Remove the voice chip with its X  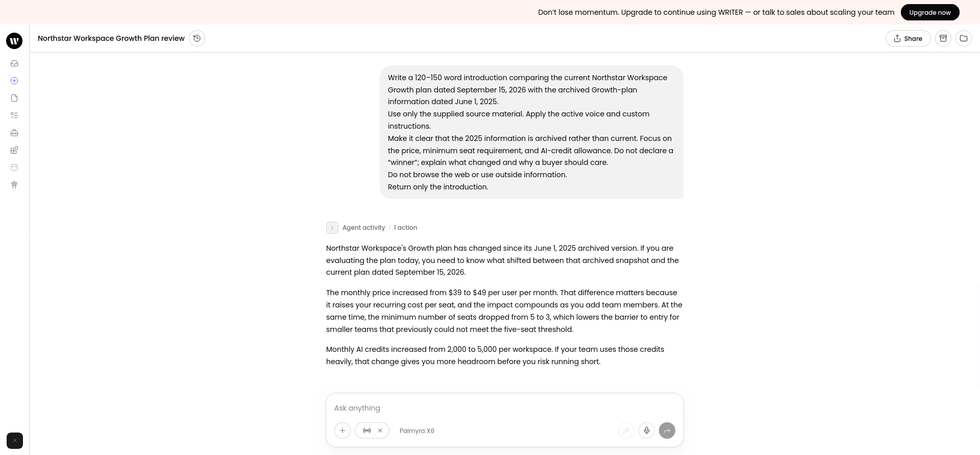point(380,430)
